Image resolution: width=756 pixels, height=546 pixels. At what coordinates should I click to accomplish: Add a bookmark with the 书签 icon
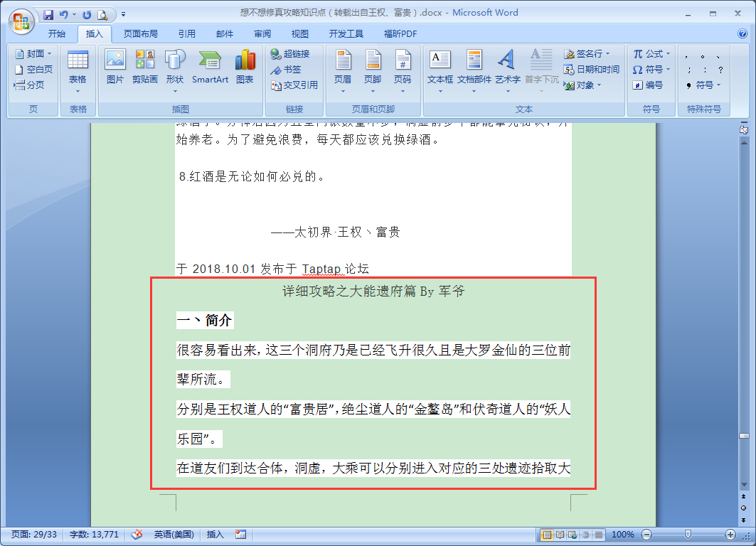284,69
